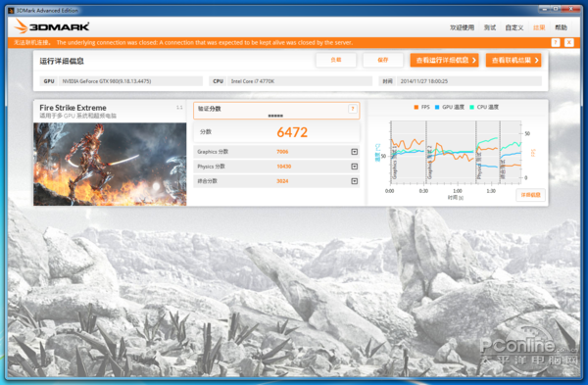Viewport: 588px width, 385px height.
Task: Open 查看联机结果 online results button
Action: tap(514, 60)
